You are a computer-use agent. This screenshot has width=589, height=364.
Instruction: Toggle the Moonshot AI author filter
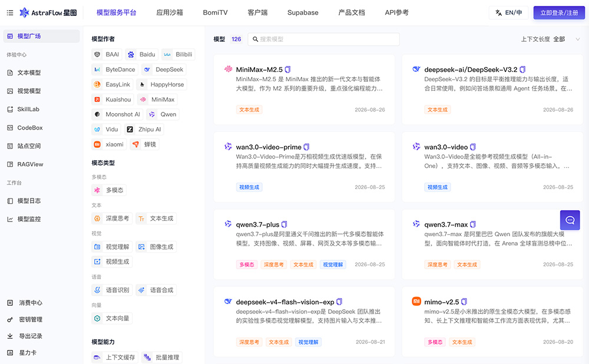[x=118, y=114]
